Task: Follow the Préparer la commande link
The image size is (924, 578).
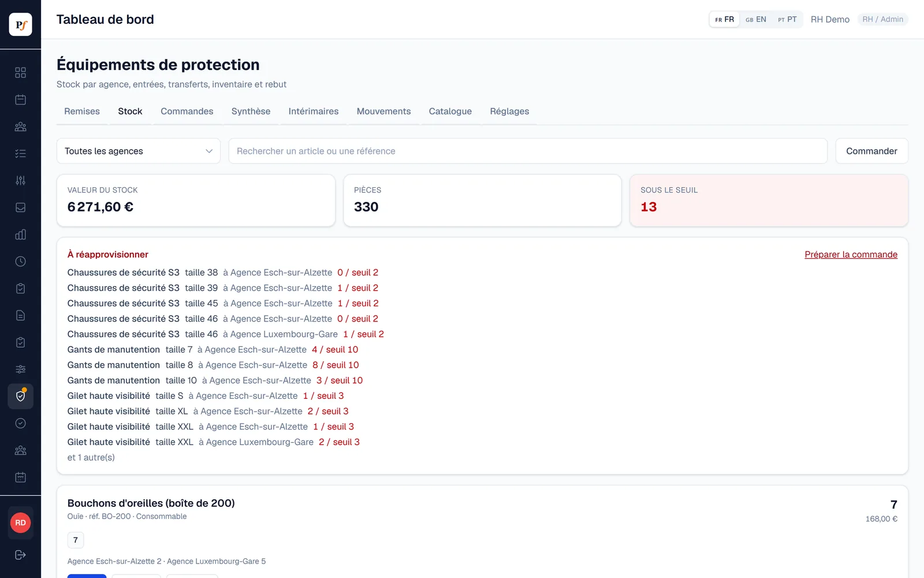Action: [x=851, y=254]
